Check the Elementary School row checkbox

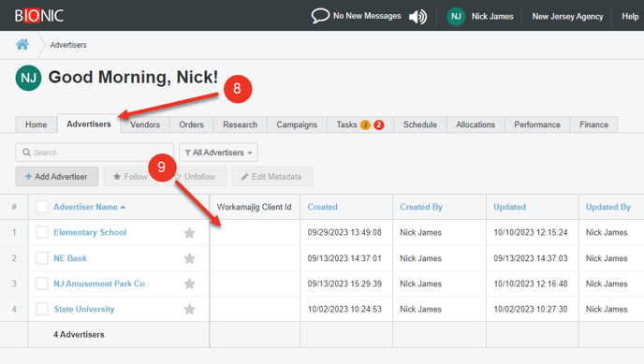[42, 232]
